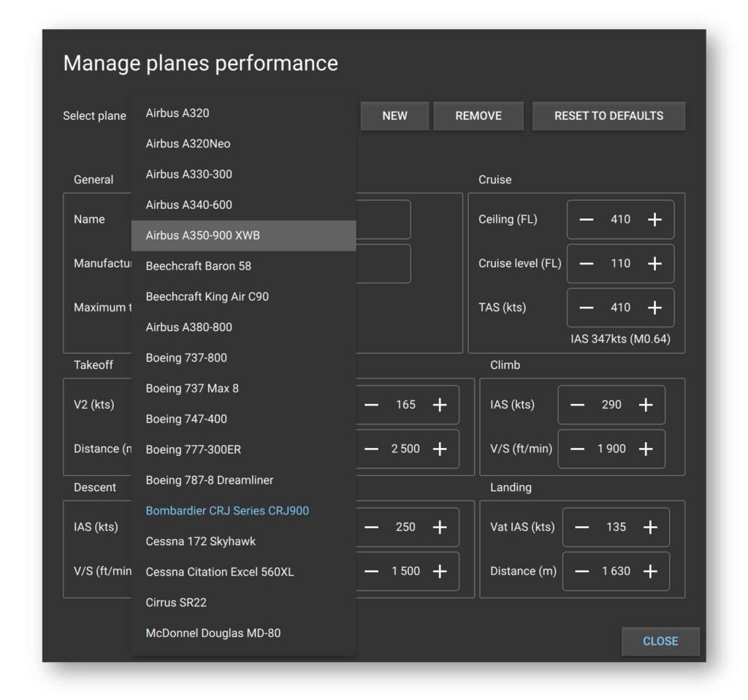Click minus next to Takeoff distance 2 500
This screenshot has height=700, width=748.
pyautogui.click(x=371, y=449)
